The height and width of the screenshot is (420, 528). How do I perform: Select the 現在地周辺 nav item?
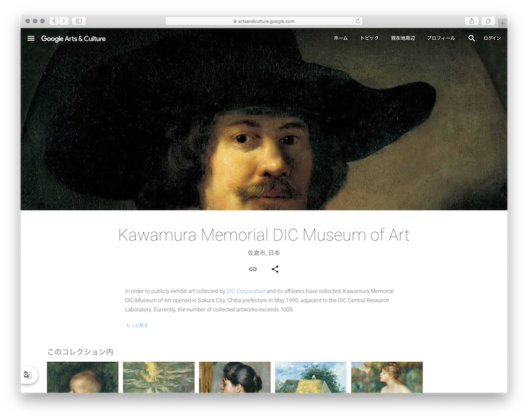pyautogui.click(x=403, y=38)
